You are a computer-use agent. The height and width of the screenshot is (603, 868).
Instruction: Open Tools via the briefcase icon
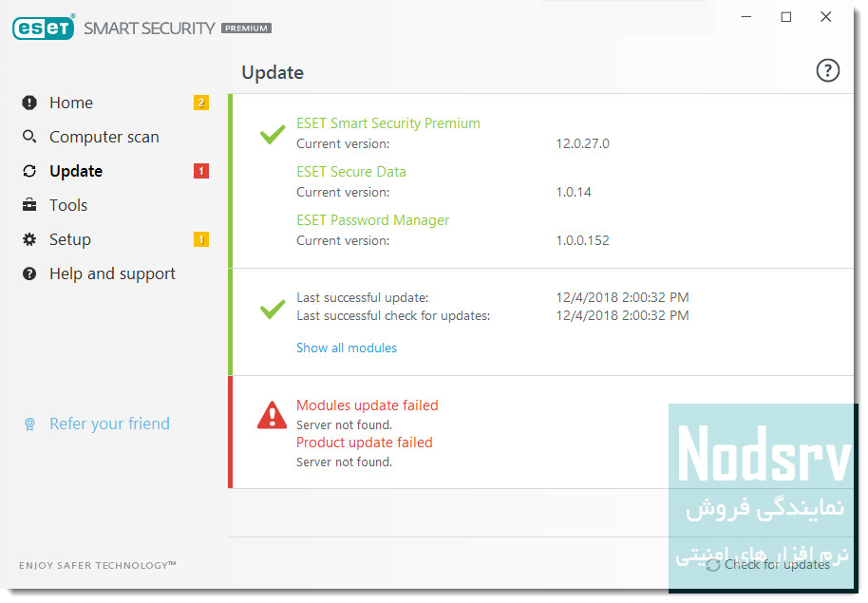[28, 205]
